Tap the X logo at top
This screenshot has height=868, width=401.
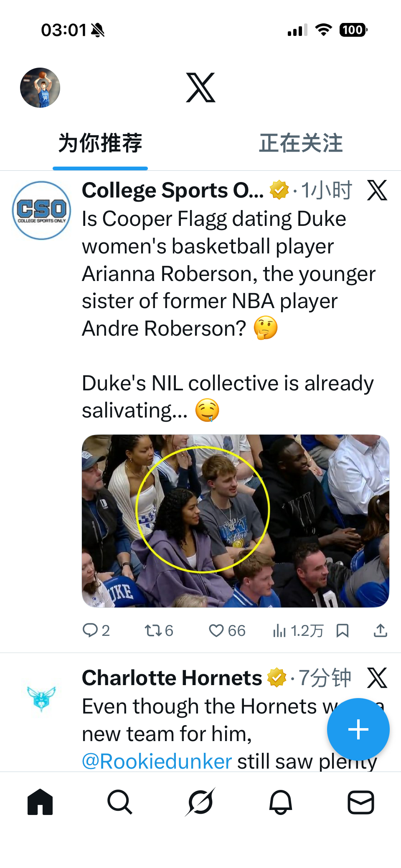(x=200, y=88)
